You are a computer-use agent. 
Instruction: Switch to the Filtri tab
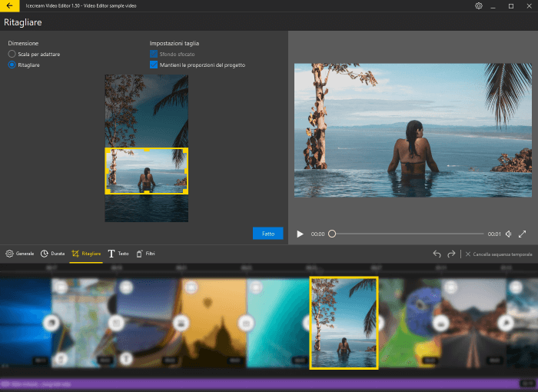pos(145,254)
